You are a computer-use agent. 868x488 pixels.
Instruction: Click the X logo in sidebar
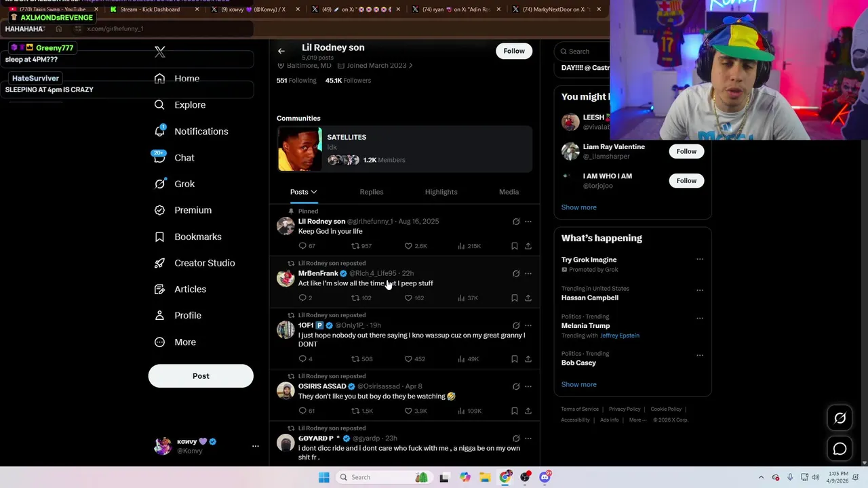[x=160, y=52]
